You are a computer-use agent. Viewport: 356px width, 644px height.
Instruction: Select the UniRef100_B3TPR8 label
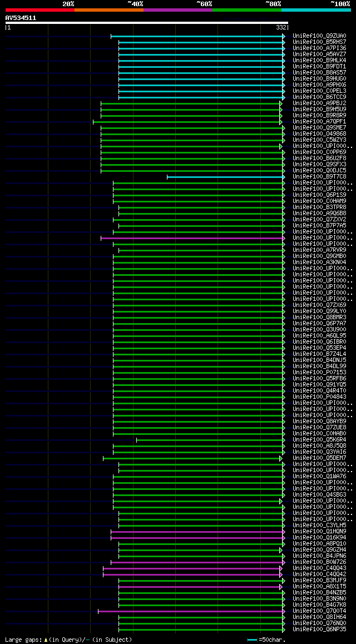point(319,208)
